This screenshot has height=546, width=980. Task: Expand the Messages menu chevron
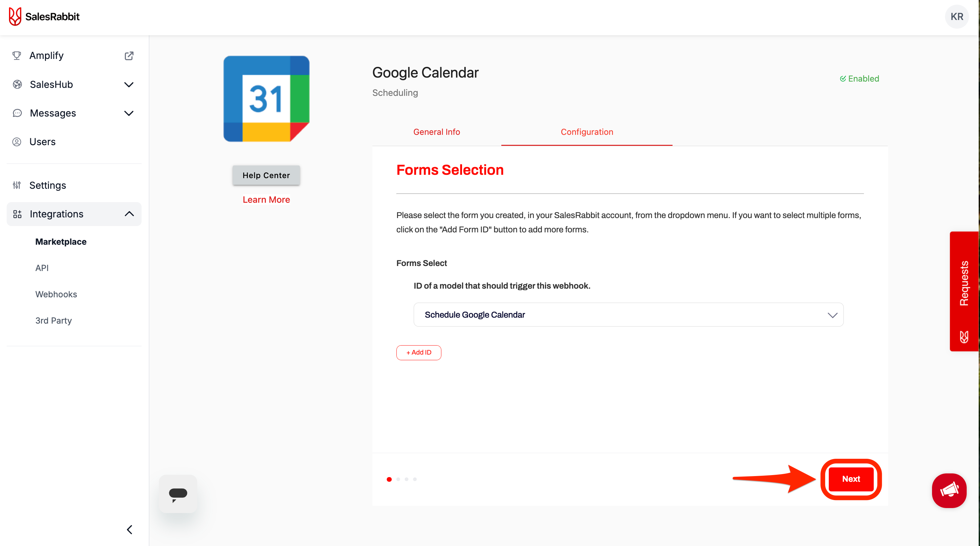129,113
